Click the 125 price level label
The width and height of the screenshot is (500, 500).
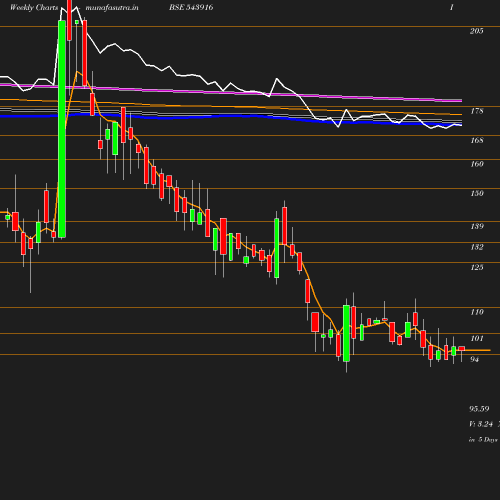pos(477,267)
